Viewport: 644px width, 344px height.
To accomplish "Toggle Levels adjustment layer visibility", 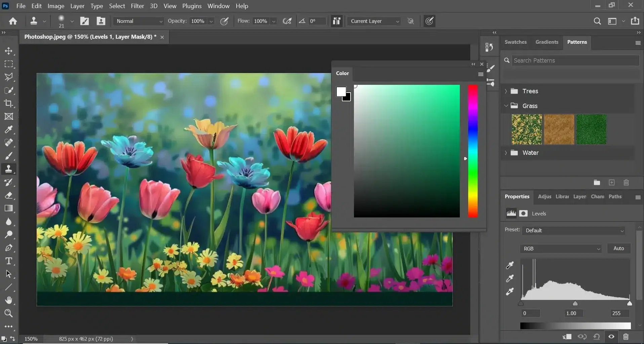I will click(611, 337).
